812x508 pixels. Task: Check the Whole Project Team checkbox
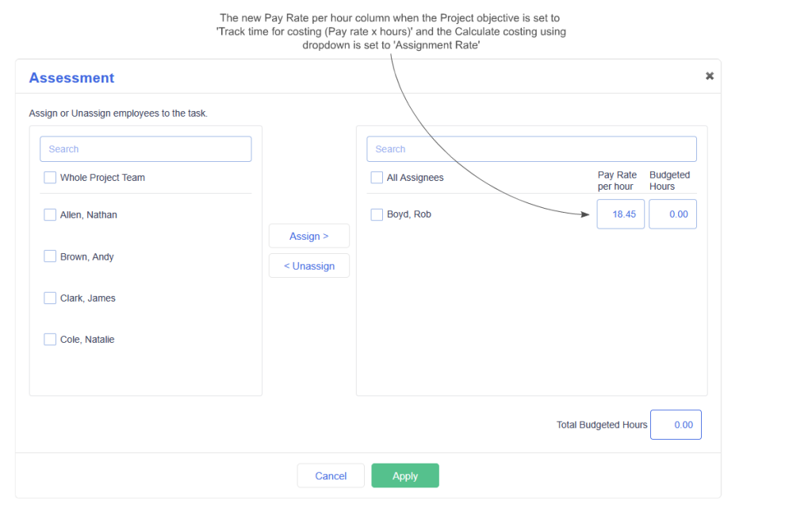50,177
